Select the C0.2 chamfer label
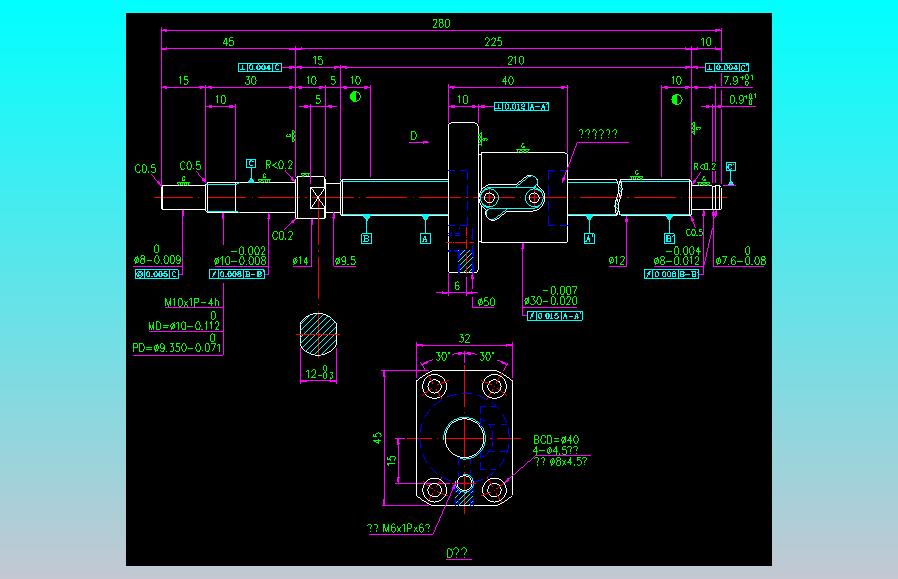Viewport: 898px width, 579px height. (x=282, y=236)
